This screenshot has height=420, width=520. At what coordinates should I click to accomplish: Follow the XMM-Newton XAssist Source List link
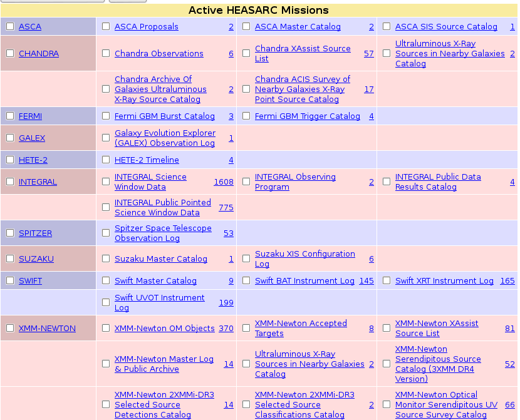(x=437, y=328)
